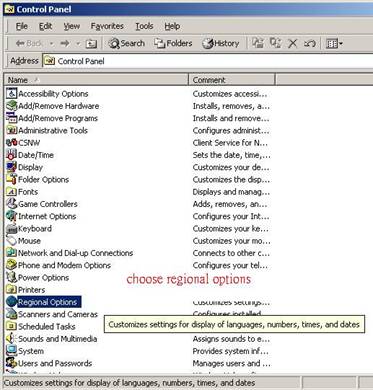Open the Fonts folder icon
373x390 pixels.
tap(12, 192)
